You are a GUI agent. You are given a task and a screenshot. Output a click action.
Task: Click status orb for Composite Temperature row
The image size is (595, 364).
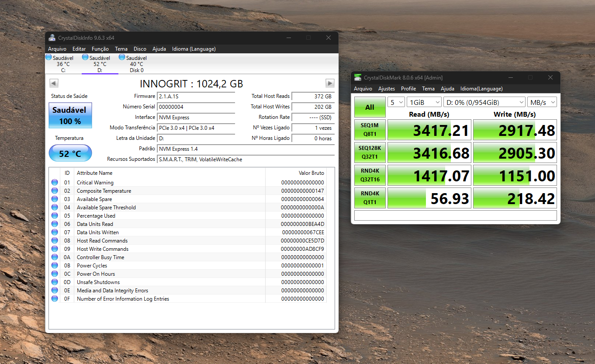(55, 191)
